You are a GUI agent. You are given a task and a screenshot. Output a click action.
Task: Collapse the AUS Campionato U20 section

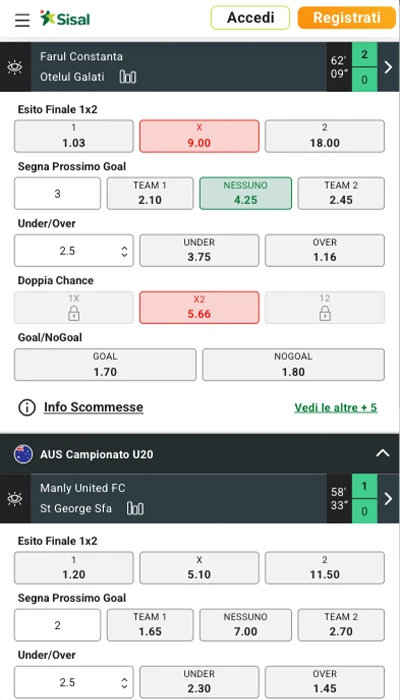point(383,454)
